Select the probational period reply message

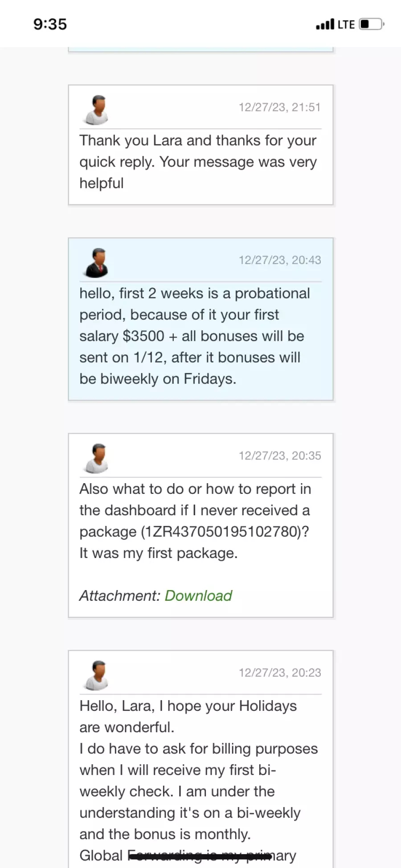[195, 336]
